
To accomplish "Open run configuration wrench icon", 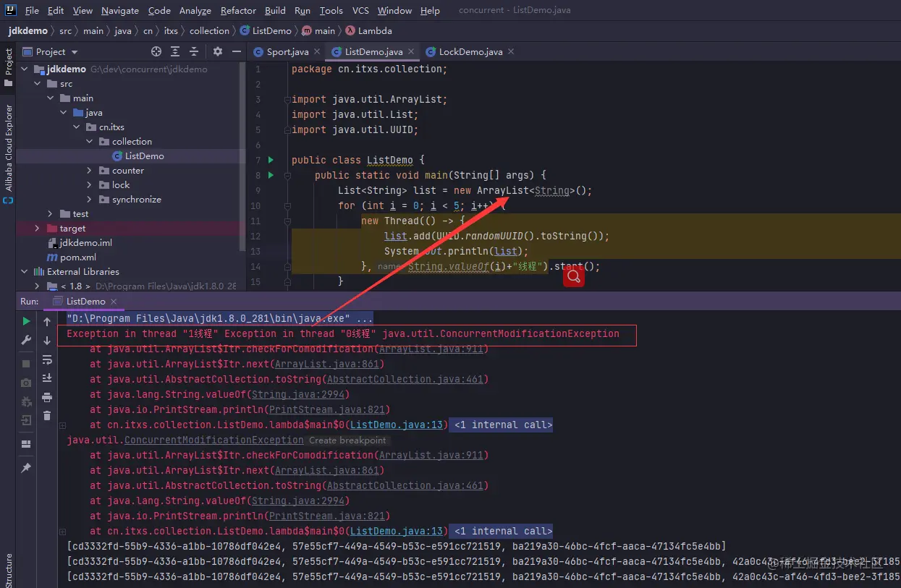I will [x=26, y=340].
